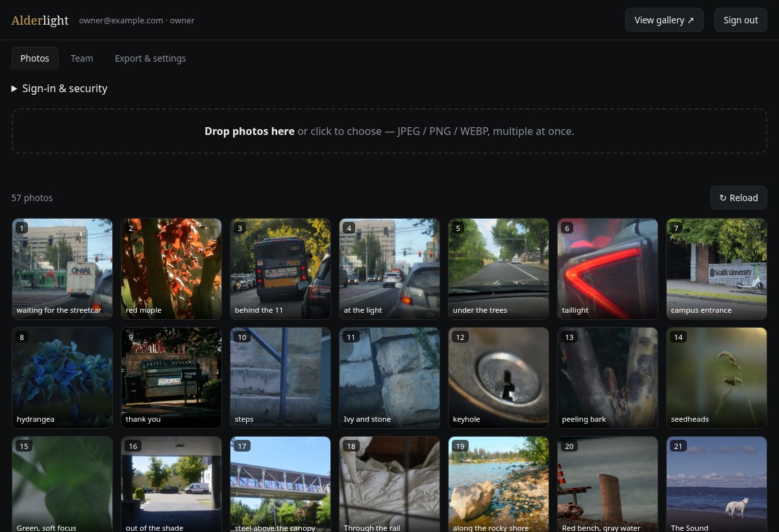Select the 'keyhole' photo
The width and height of the screenshot is (779, 532).
(499, 378)
